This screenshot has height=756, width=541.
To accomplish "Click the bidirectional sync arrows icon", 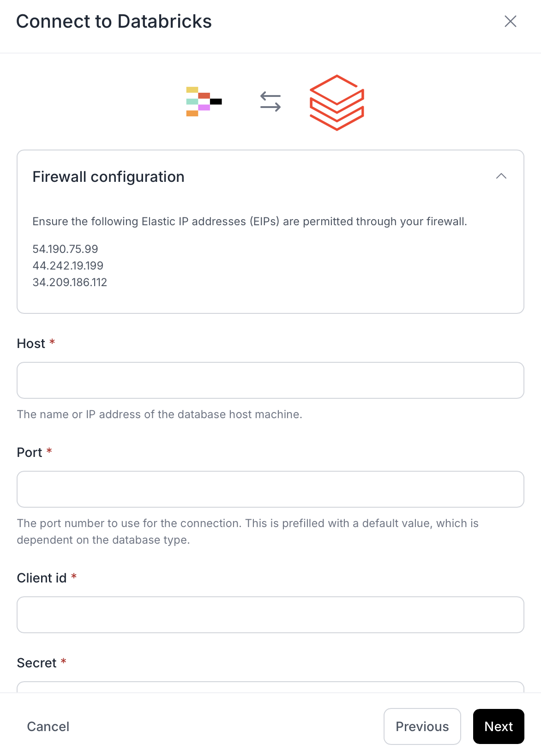I will 270,102.
